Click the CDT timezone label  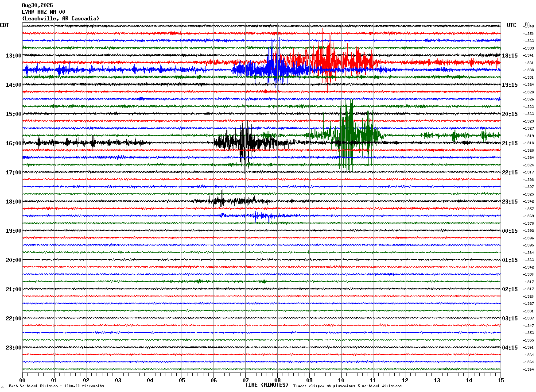tap(4, 25)
